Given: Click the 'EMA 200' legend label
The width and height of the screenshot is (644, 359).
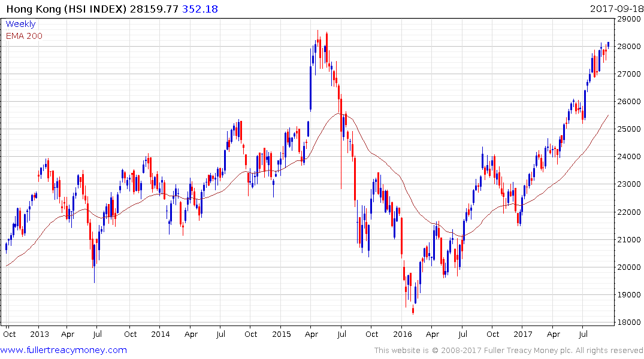Looking at the screenshot, I should [x=24, y=36].
